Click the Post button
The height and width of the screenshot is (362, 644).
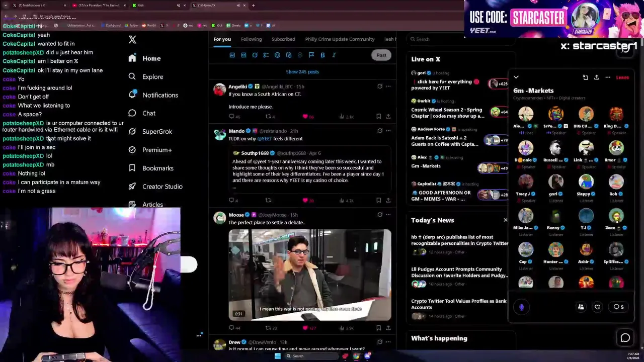point(381,55)
